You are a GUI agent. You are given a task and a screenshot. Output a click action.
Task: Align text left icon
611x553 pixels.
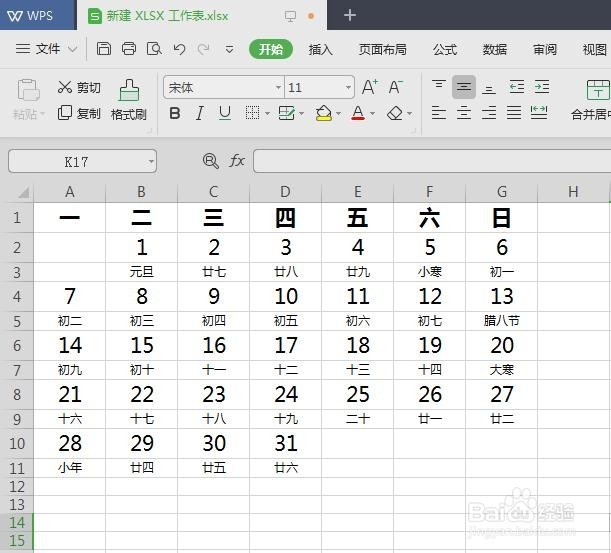(439, 113)
